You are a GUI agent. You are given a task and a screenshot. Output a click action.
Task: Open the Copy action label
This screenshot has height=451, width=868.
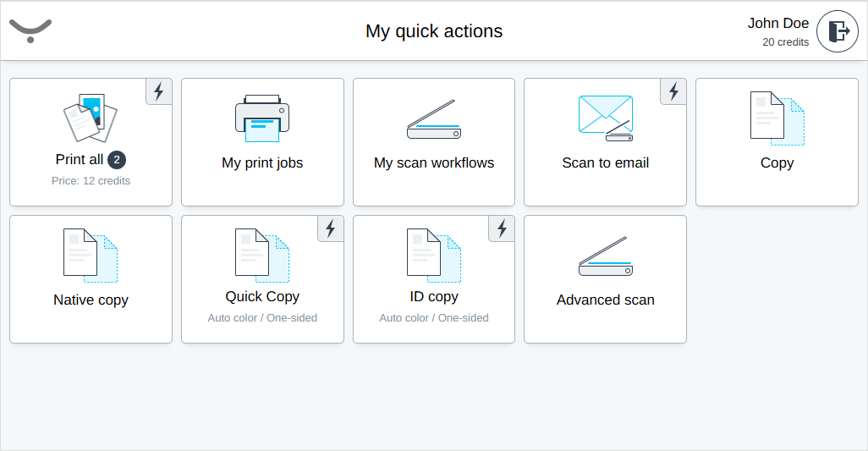(x=777, y=162)
